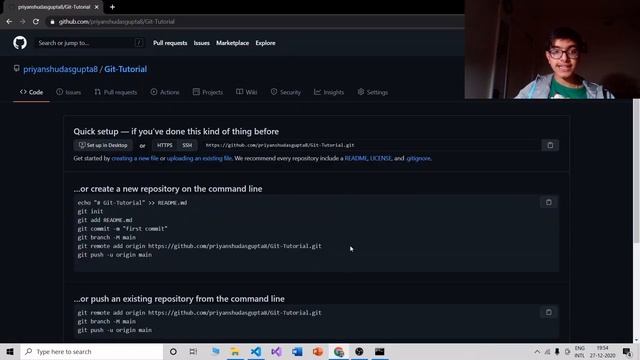Click the repository clone URL field
Viewport: 640px width, 360px height.
pos(371,145)
